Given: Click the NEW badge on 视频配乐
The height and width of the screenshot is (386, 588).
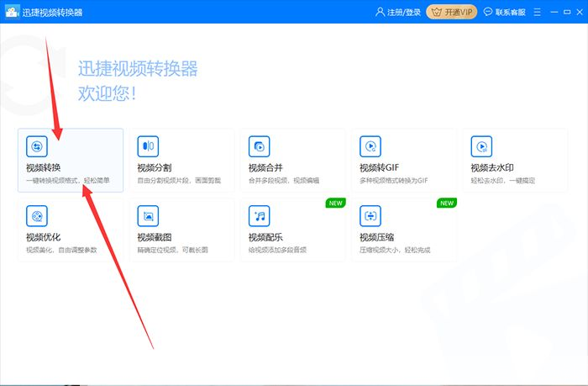Looking at the screenshot, I should click(x=336, y=204).
